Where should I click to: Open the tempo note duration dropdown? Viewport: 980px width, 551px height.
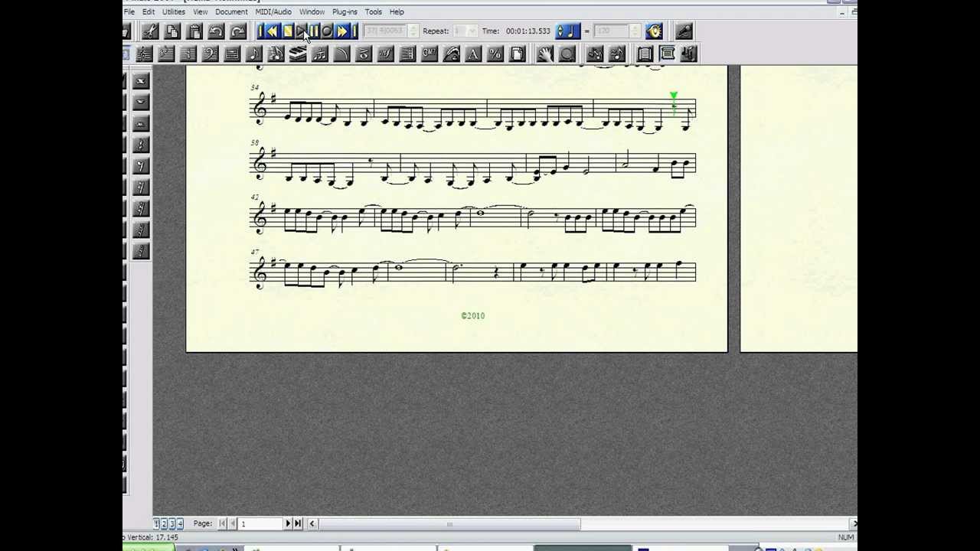567,31
